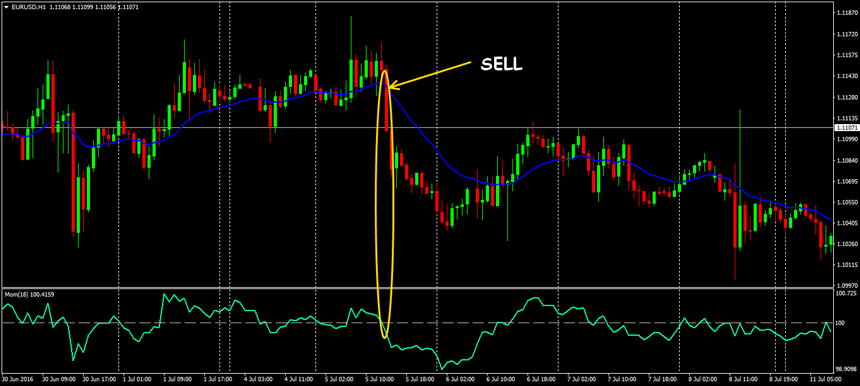Image resolution: width=860 pixels, height=386 pixels.
Task: Click the 4 Jul 03:00 time label
Action: pos(258,378)
